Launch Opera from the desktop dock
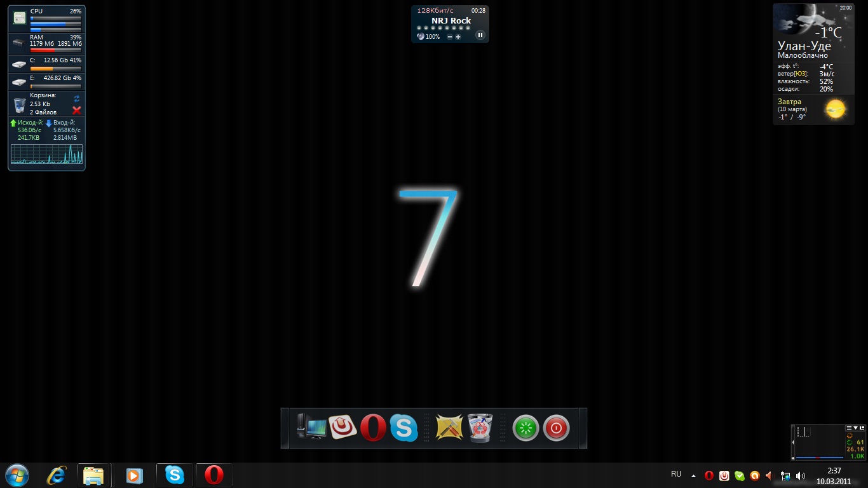Image resolution: width=868 pixels, height=488 pixels. pos(373,428)
